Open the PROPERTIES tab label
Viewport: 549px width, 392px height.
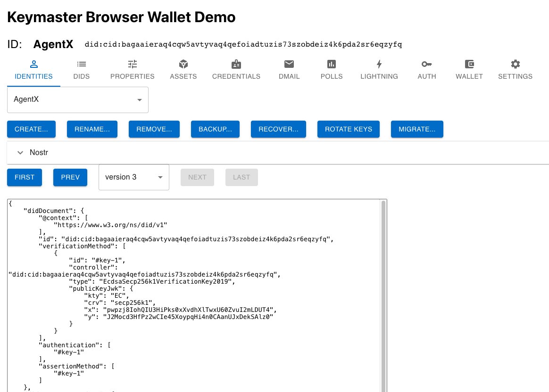(133, 76)
